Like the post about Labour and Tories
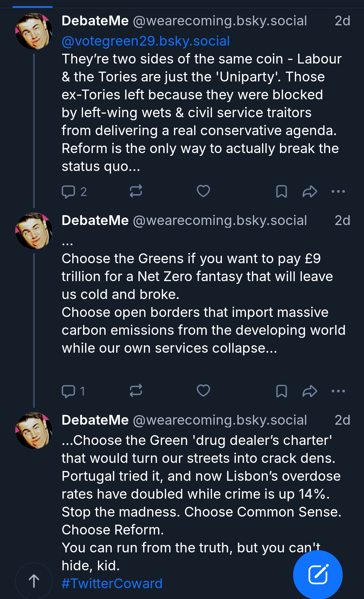This screenshot has width=364, height=599. [203, 191]
